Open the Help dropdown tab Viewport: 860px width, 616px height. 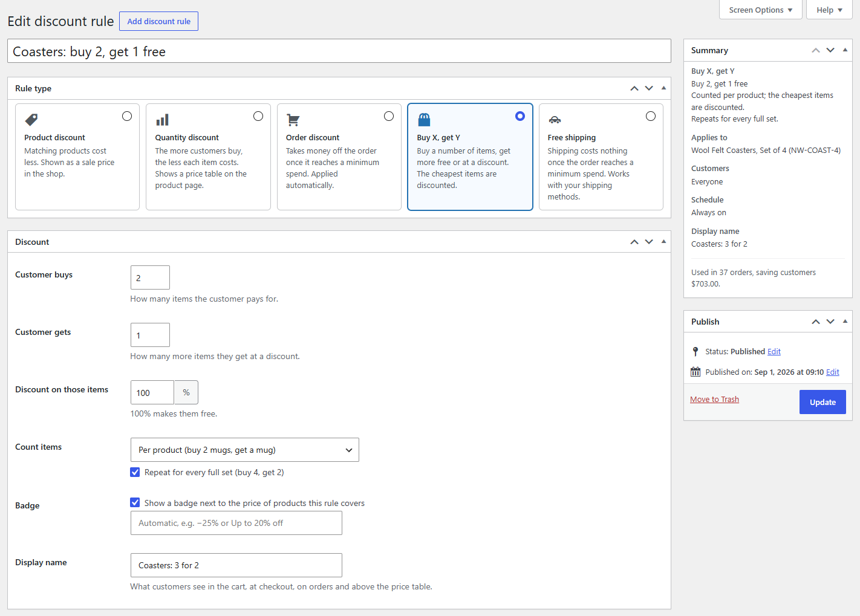point(829,10)
